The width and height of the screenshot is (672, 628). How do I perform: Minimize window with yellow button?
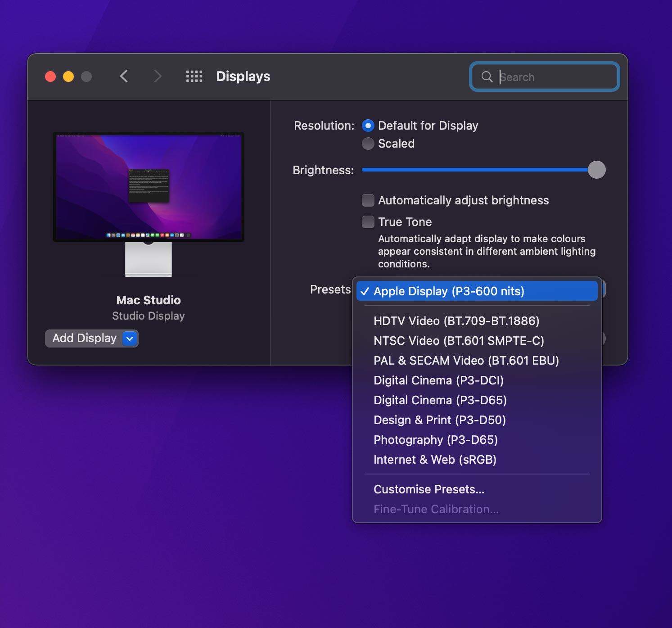point(68,77)
